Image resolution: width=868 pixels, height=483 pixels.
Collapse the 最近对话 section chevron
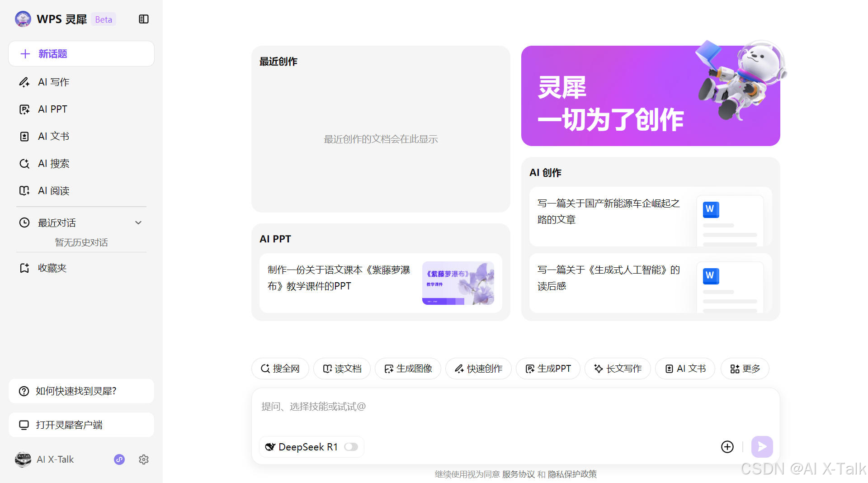(x=138, y=223)
